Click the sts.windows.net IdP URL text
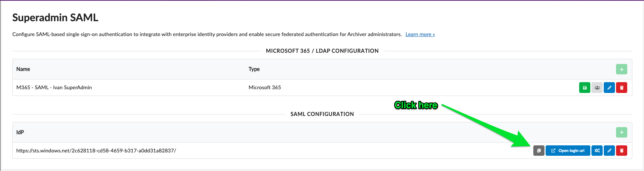This screenshot has width=644, height=171. click(96, 151)
